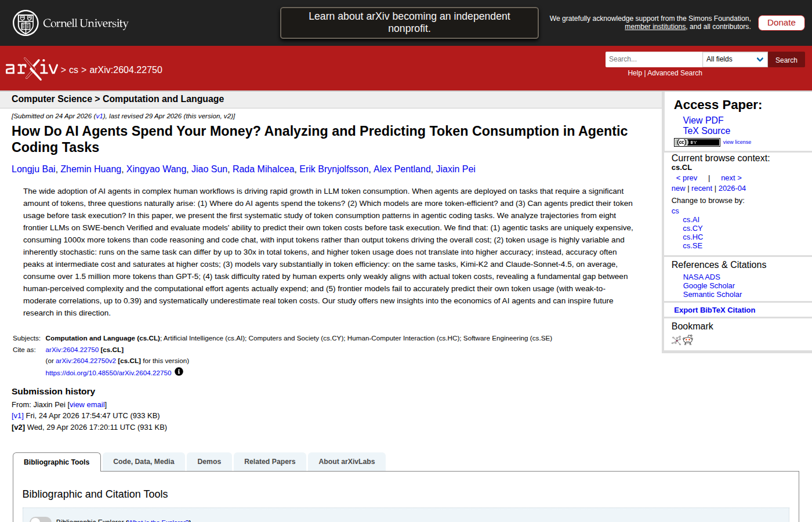Open author Longju Bai's page

click(34, 169)
